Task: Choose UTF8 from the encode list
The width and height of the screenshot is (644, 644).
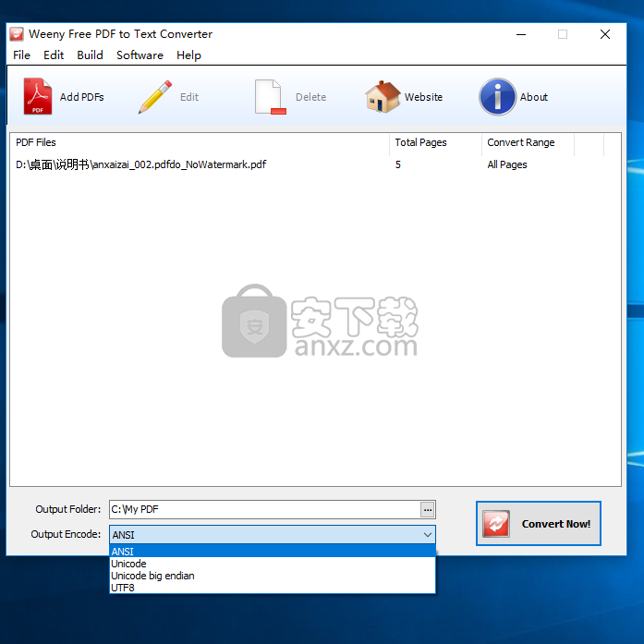Action: click(273, 588)
